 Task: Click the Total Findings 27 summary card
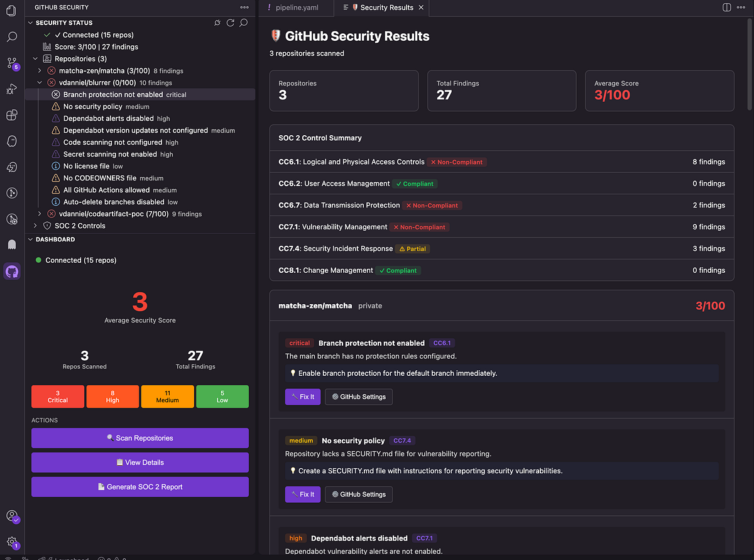coord(501,91)
